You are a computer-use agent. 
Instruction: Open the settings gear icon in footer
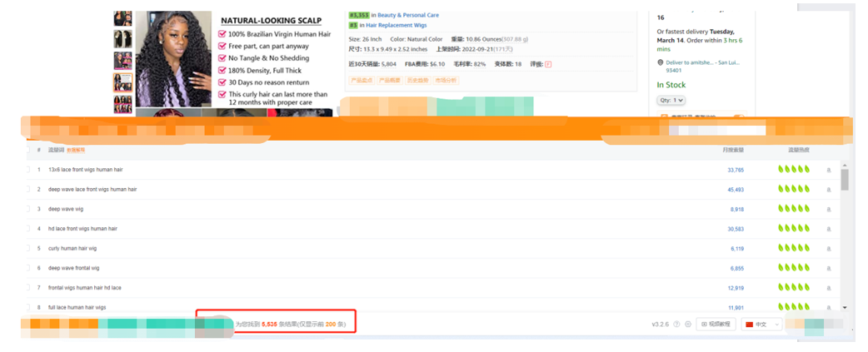pos(688,325)
